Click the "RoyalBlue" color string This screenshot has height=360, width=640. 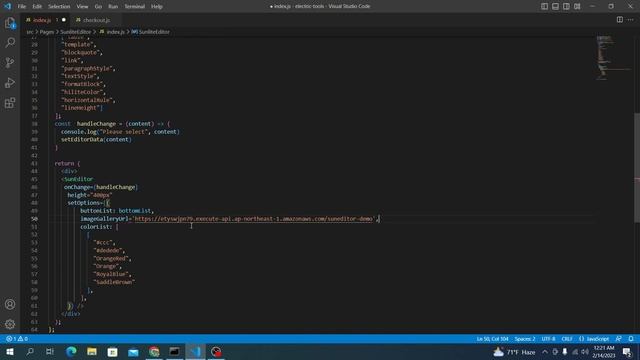point(112,274)
